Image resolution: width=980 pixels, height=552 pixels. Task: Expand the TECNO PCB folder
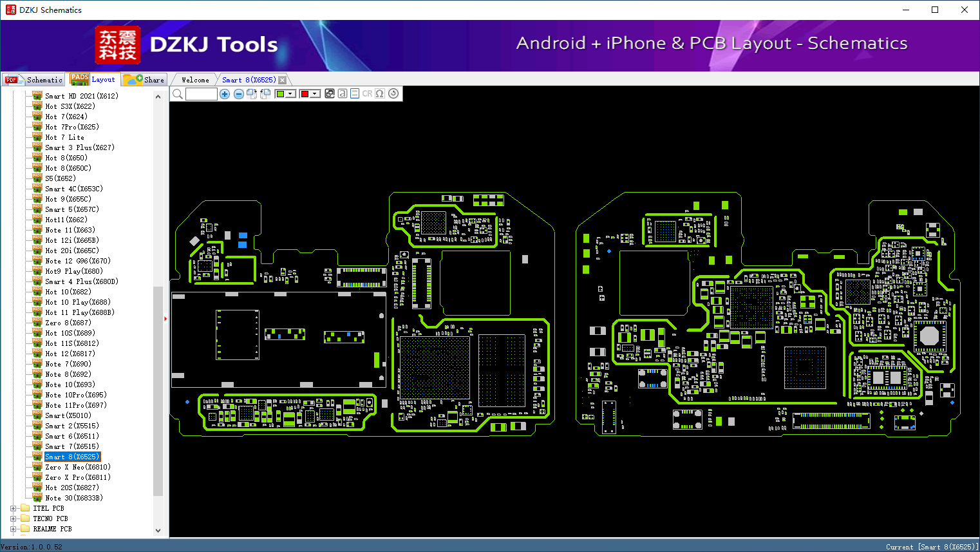tap(14, 519)
